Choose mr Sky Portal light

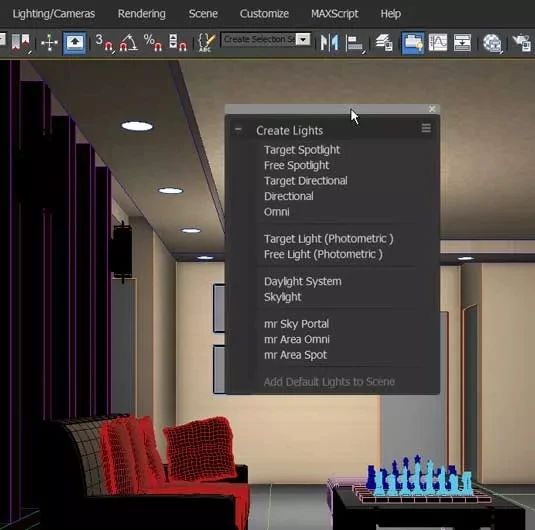pos(296,324)
